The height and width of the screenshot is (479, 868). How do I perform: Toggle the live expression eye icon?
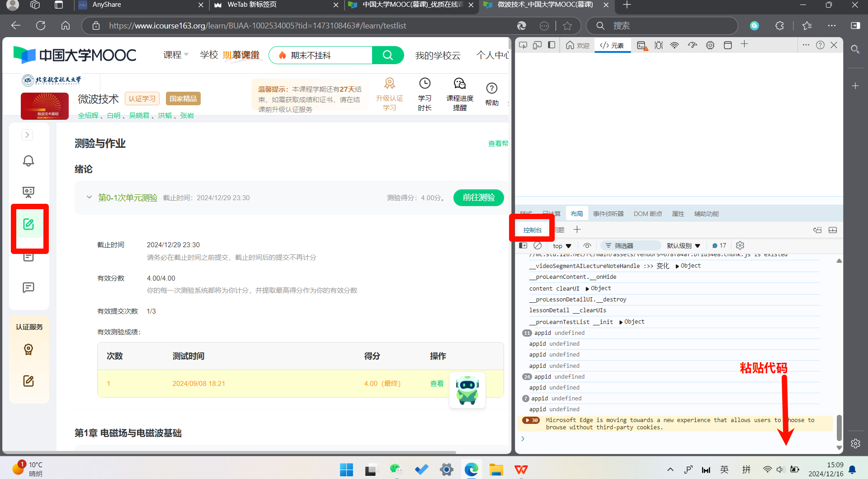587,245
